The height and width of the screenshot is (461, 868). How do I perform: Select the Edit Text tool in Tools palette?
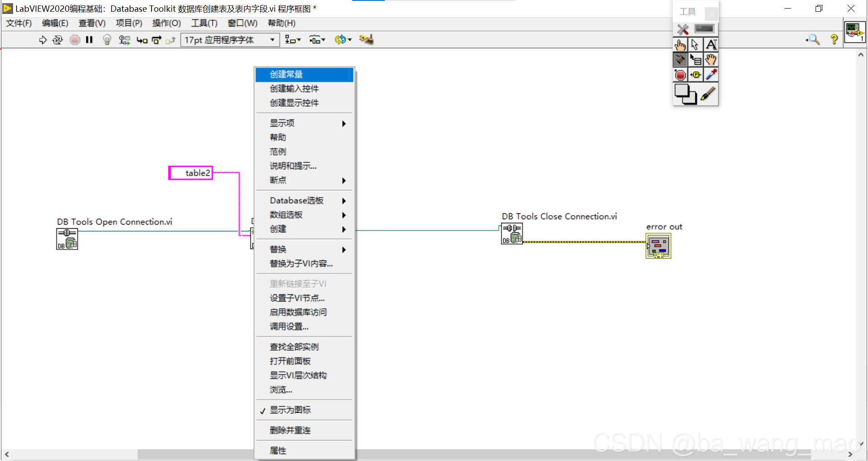point(711,44)
